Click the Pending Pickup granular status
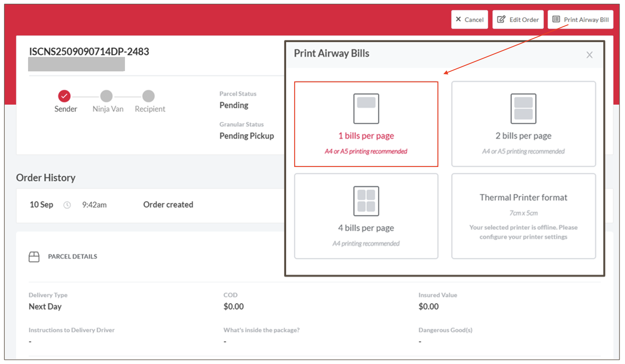The image size is (625, 364). pos(247,136)
